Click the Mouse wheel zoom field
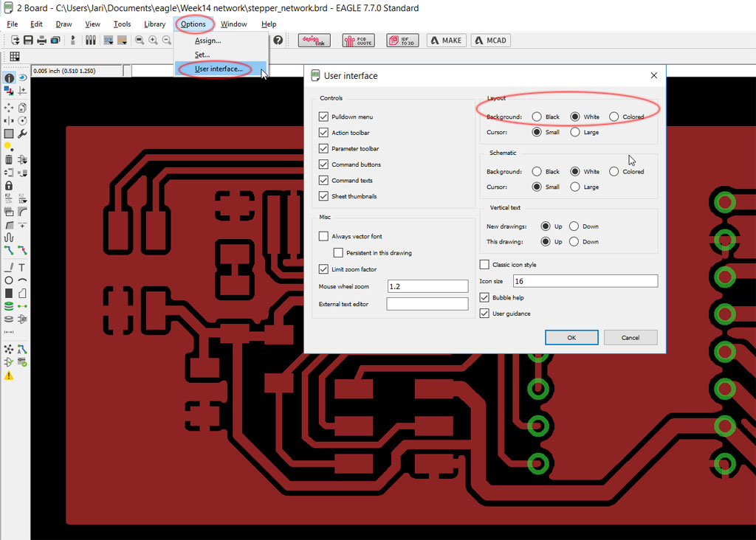 point(427,286)
